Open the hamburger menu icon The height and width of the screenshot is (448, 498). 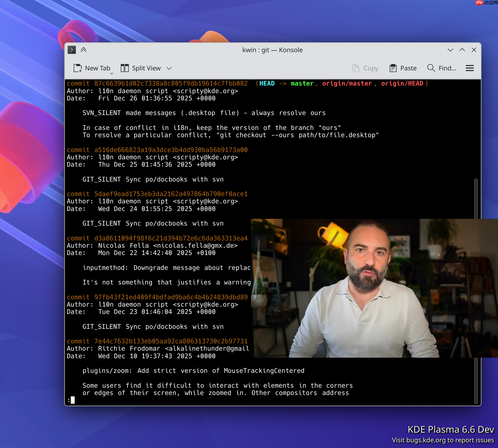pyautogui.click(x=470, y=68)
